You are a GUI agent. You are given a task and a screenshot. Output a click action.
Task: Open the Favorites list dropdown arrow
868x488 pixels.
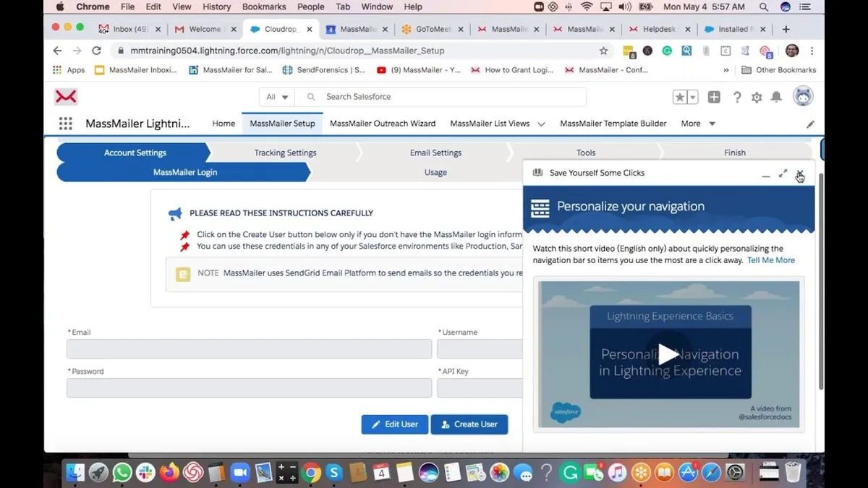pyautogui.click(x=692, y=97)
